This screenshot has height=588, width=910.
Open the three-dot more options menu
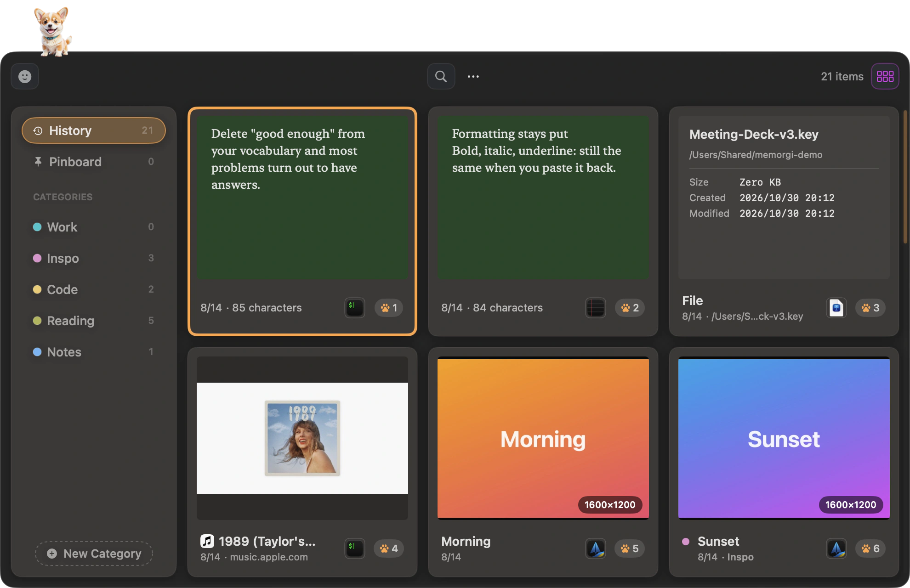(473, 77)
